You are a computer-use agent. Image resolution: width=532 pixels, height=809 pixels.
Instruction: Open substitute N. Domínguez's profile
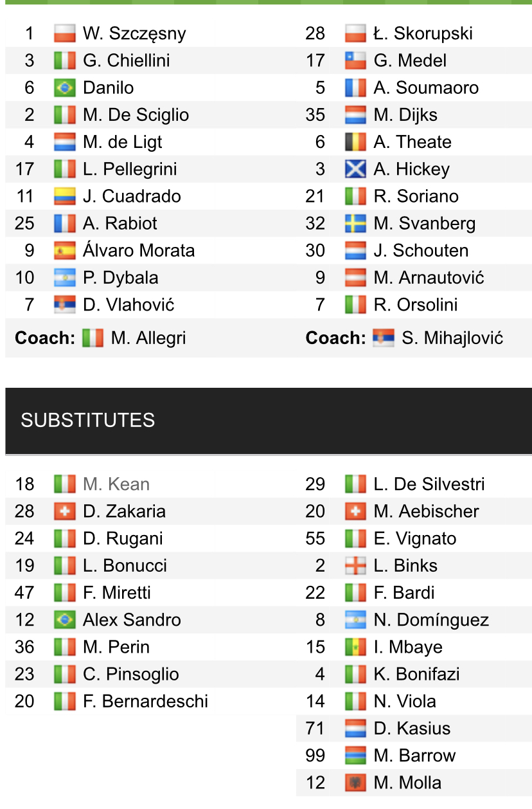pyautogui.click(x=431, y=620)
